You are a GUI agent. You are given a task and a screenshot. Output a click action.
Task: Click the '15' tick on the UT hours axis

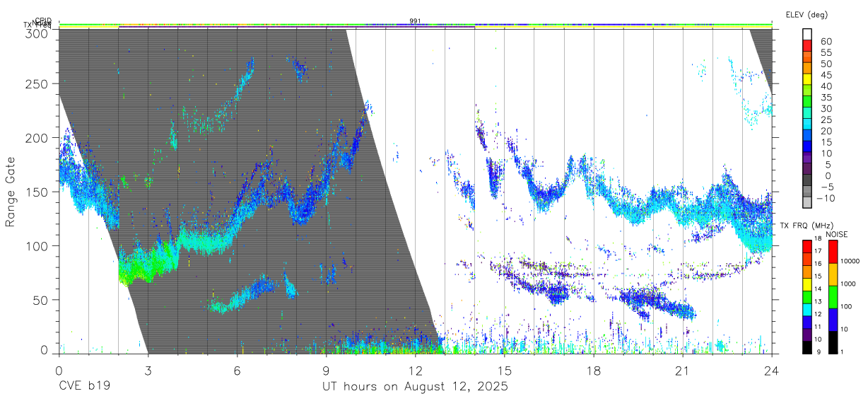(x=504, y=371)
